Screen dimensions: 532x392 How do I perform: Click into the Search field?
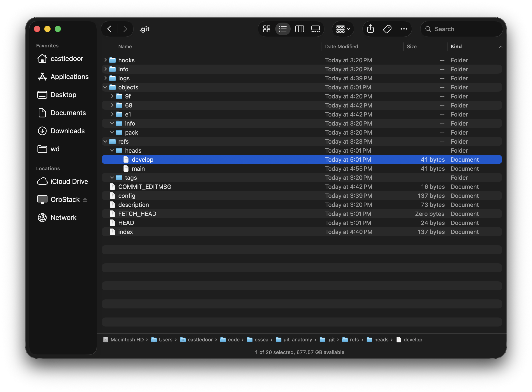click(x=465, y=29)
